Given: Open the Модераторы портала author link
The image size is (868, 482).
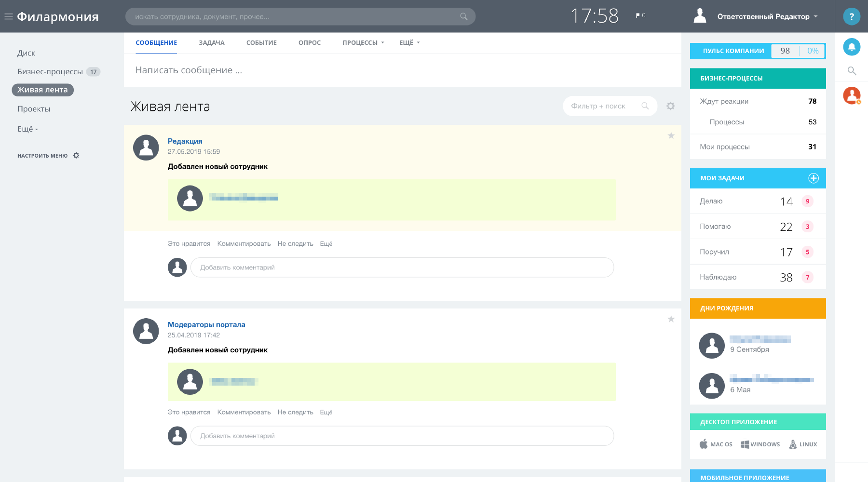Looking at the screenshot, I should tap(206, 325).
